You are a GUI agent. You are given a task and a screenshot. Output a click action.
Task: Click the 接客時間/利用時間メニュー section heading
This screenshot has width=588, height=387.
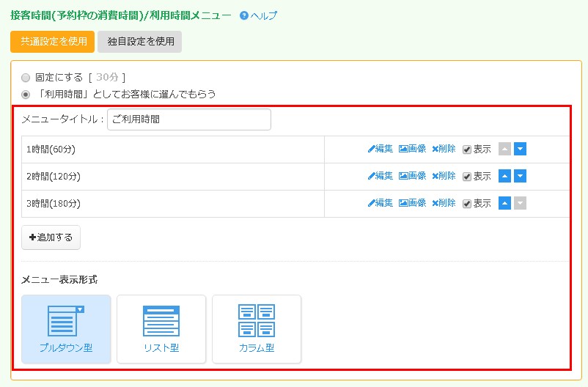121,15
